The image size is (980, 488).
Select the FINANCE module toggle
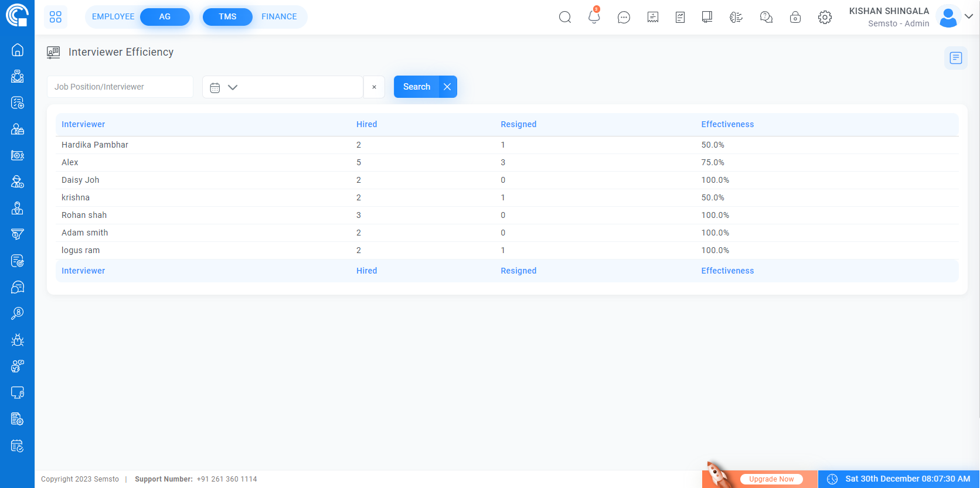tap(279, 17)
